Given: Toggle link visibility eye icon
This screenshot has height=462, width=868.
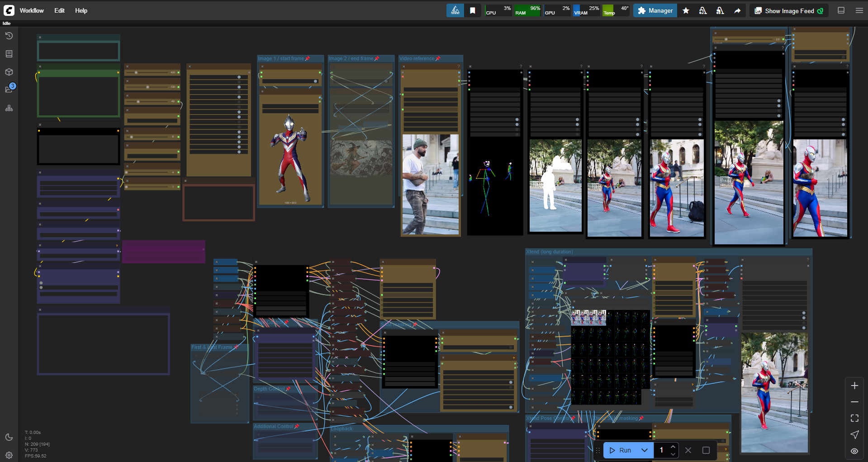Looking at the screenshot, I should pos(854,451).
